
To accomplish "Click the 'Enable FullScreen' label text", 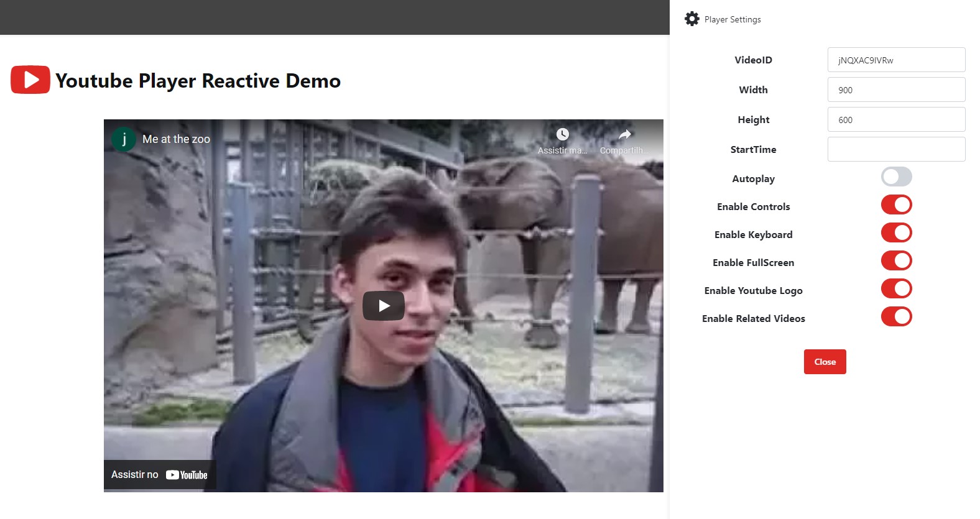I will (x=753, y=262).
